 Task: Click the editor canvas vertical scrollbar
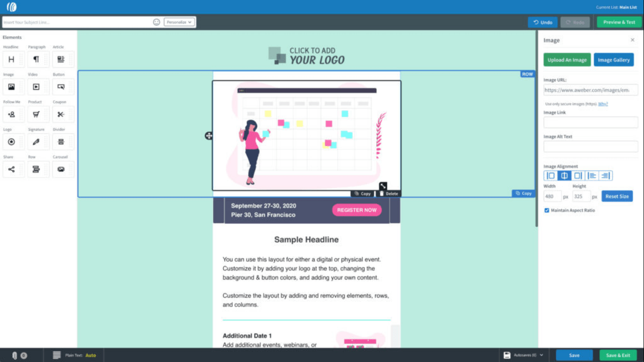coord(537,129)
